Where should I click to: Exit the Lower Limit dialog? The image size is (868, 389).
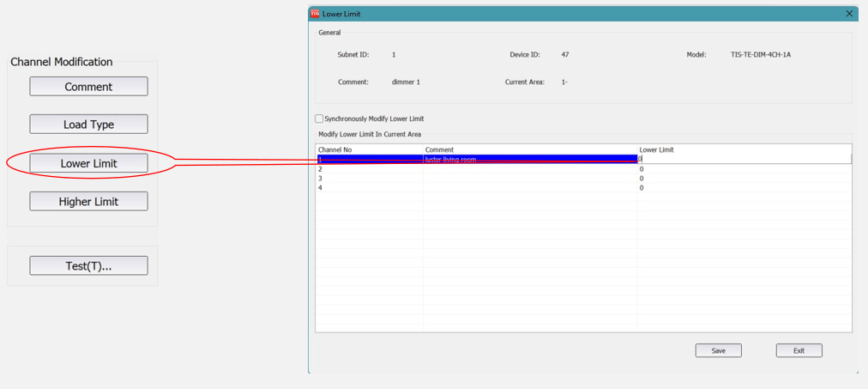(799, 350)
